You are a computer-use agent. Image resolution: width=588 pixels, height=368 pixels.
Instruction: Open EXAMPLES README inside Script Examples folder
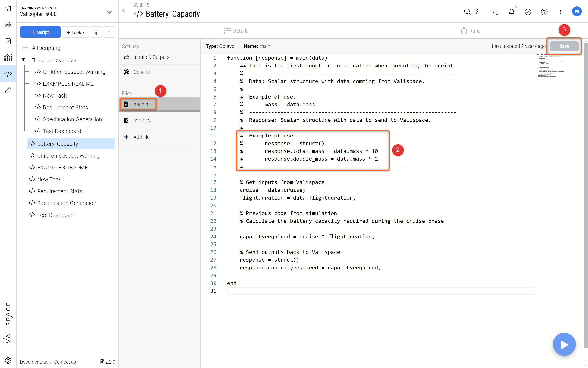[68, 84]
